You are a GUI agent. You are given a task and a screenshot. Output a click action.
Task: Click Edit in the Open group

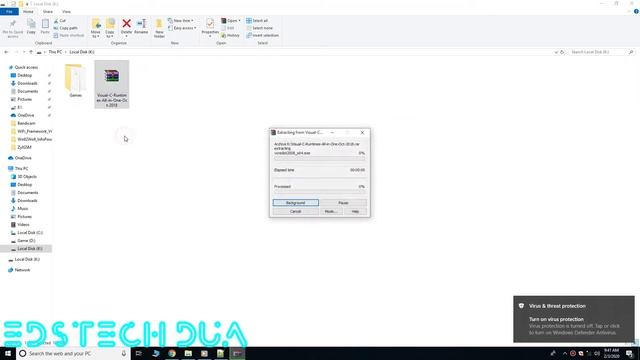[x=228, y=28]
